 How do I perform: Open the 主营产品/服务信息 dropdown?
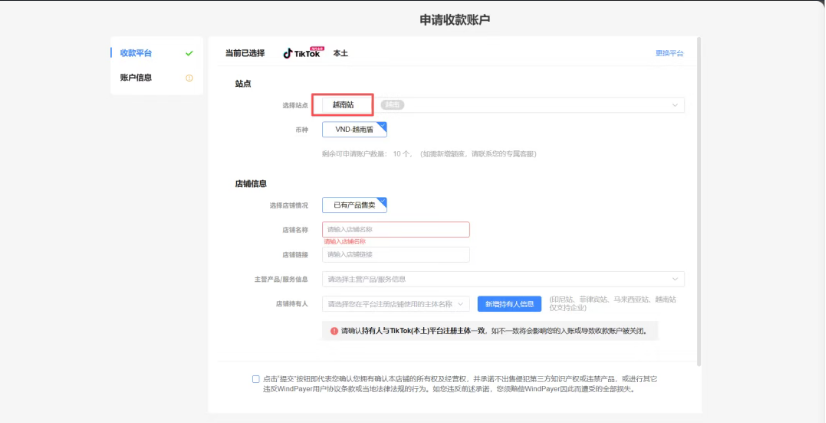[x=503, y=279]
